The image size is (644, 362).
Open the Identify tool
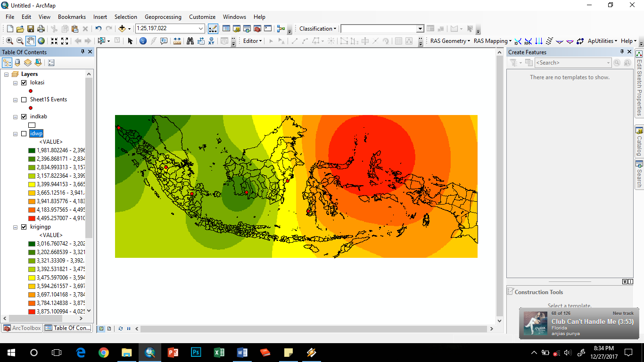[143, 41]
